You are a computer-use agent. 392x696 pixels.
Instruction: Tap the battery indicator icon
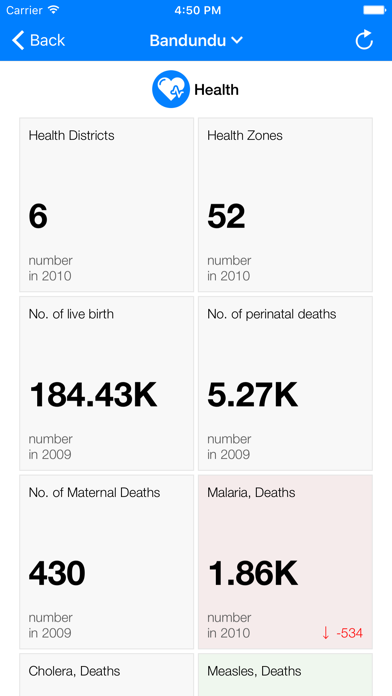click(x=374, y=10)
